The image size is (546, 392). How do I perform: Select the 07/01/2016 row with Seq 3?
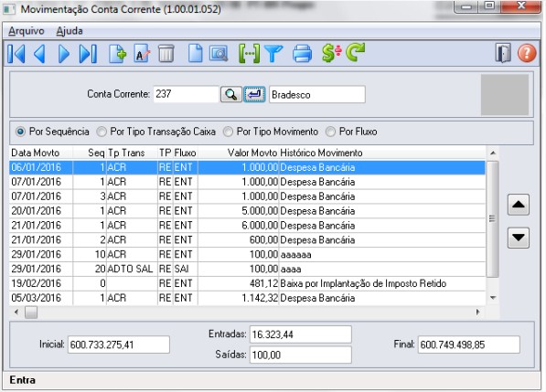coord(247,196)
